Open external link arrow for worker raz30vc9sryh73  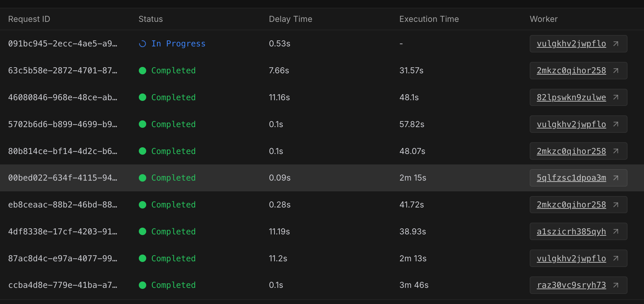pos(616,285)
